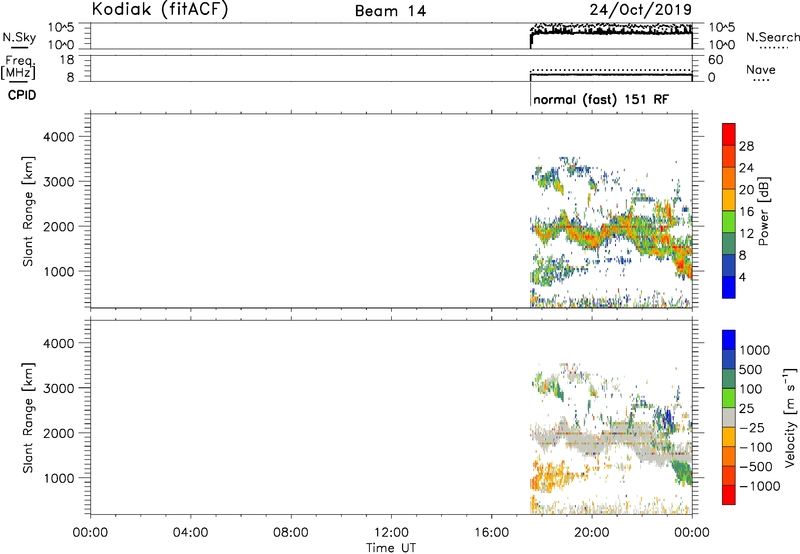
Task: Pick the dark green 100–500 Velocity segment
Action: (729, 379)
